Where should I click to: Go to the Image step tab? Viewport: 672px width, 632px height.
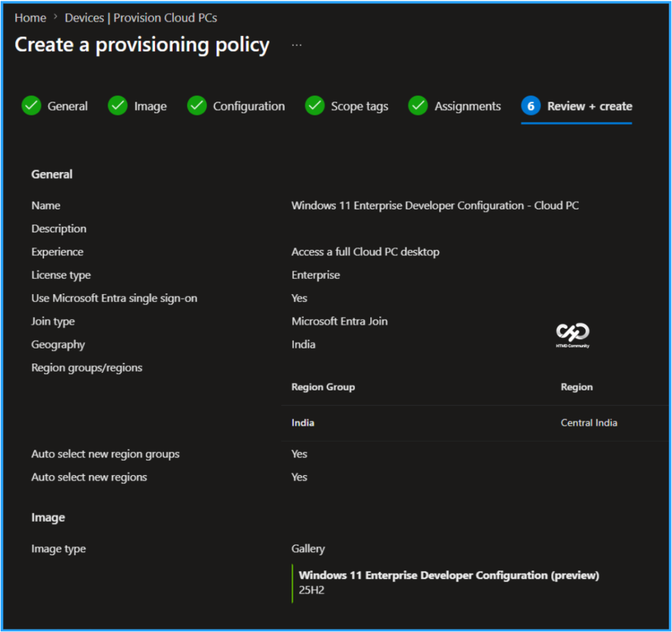tap(150, 106)
